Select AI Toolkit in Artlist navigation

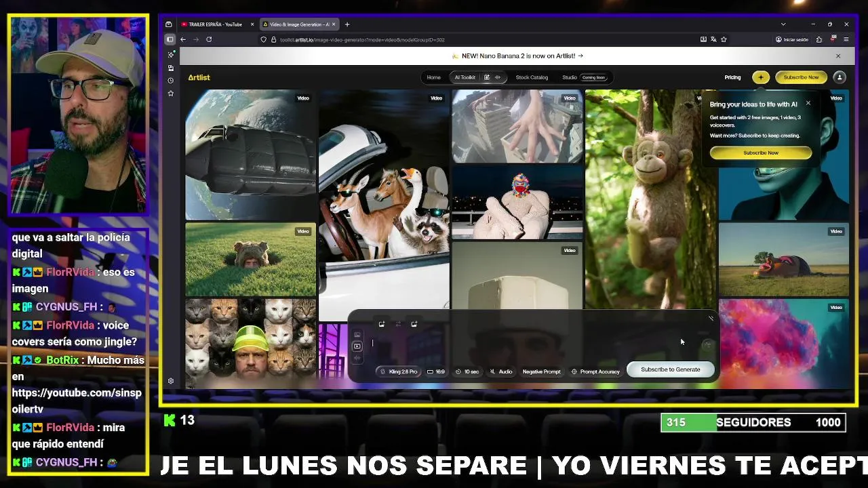pos(465,77)
